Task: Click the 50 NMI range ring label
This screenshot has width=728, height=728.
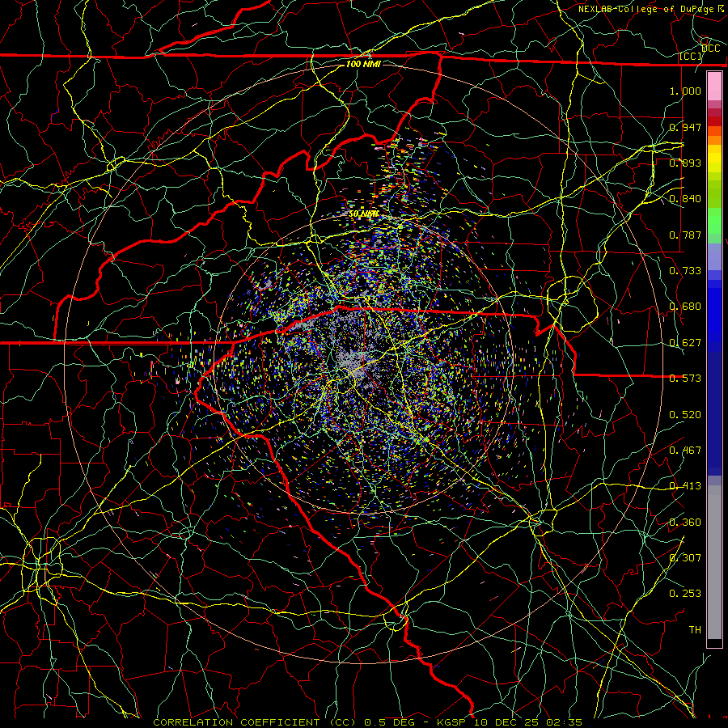Action: (363, 214)
